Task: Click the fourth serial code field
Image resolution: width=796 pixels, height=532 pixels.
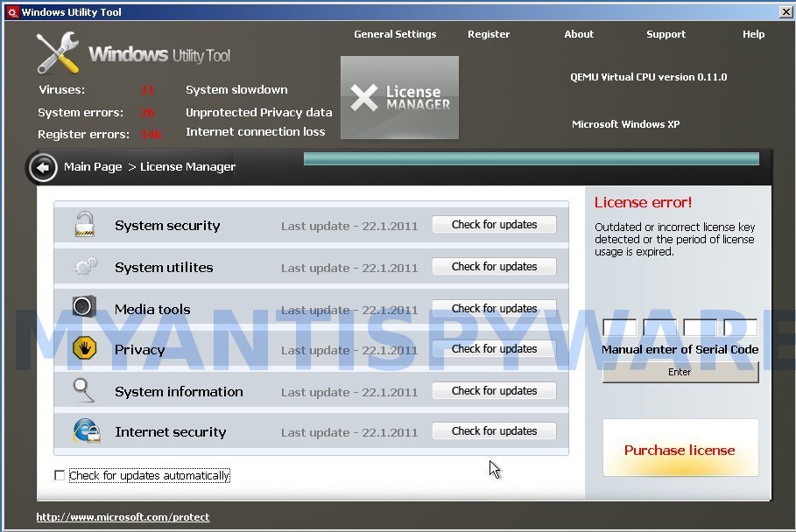Action: [x=740, y=327]
